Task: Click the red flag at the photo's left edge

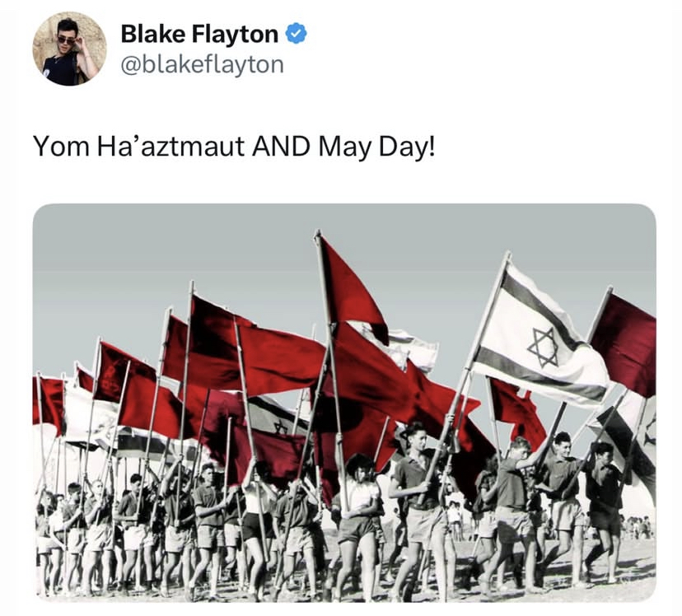Action: click(x=47, y=401)
